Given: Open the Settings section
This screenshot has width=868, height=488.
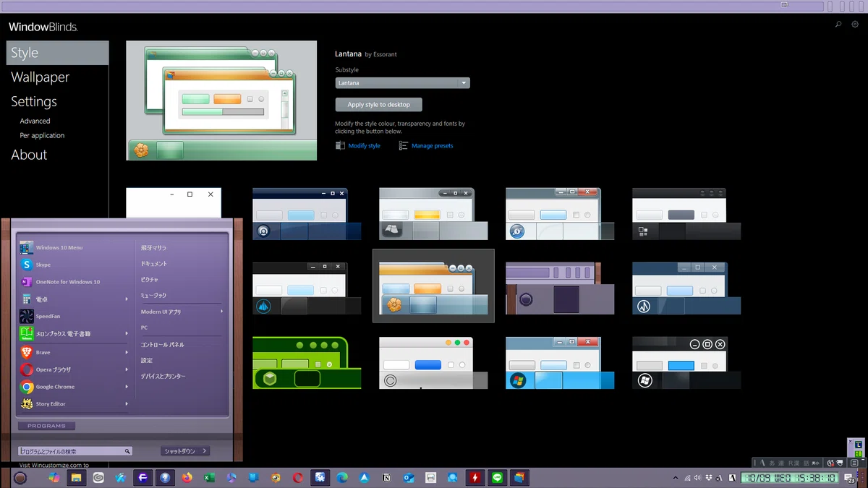Looking at the screenshot, I should point(34,102).
